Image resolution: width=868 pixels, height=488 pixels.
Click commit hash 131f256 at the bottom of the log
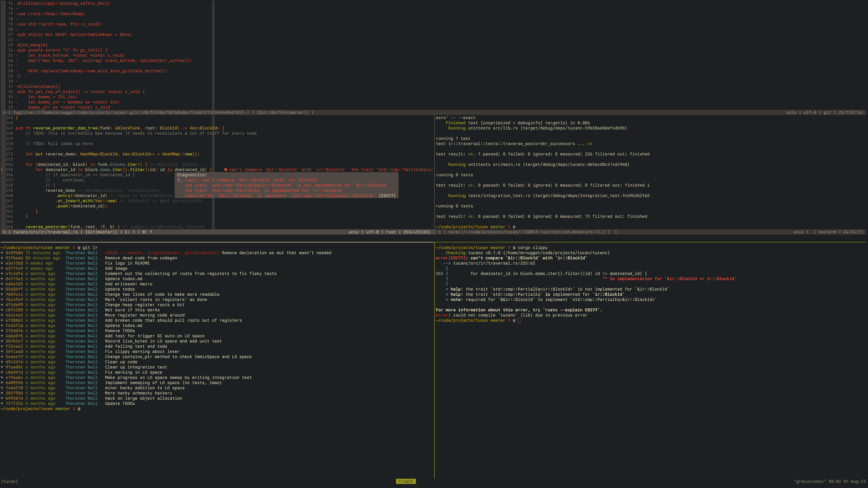coord(14,404)
